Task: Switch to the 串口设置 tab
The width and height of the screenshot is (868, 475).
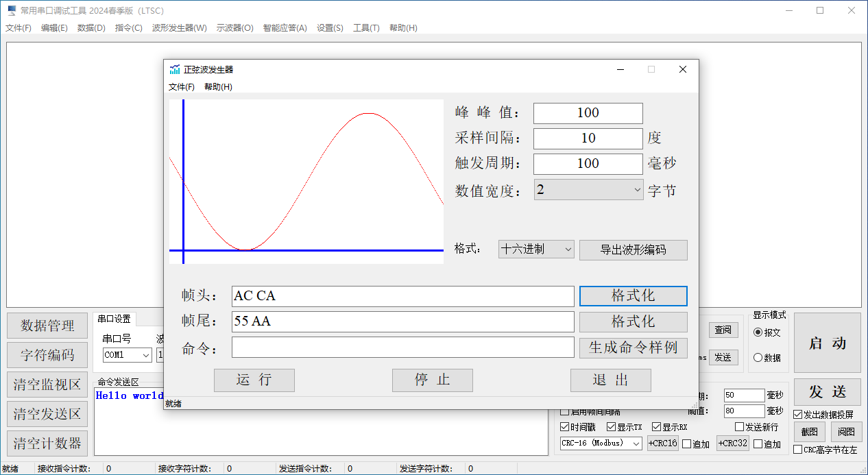Action: (114, 319)
